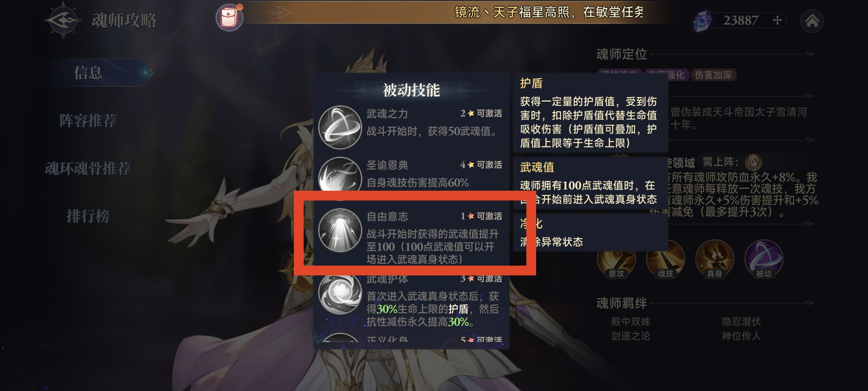Tap the 自由意志 skill icon
The height and width of the screenshot is (391, 868).
pos(340,230)
